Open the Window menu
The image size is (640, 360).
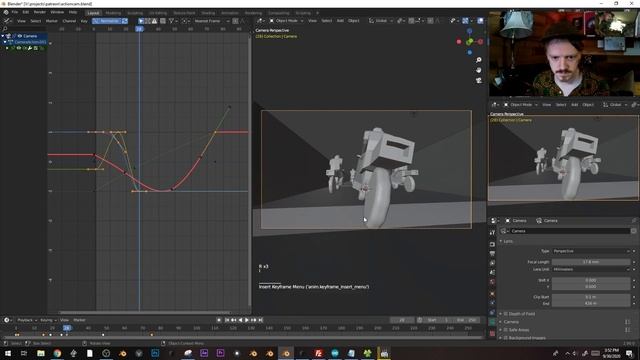tap(57, 12)
